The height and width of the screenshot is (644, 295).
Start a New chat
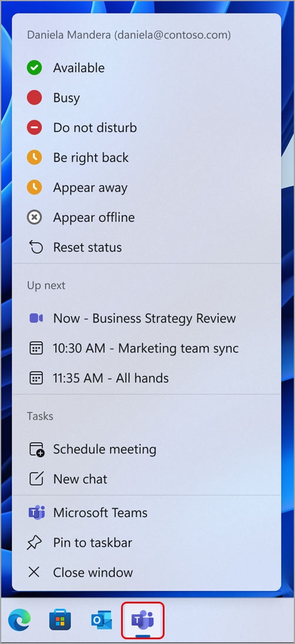[147, 479]
